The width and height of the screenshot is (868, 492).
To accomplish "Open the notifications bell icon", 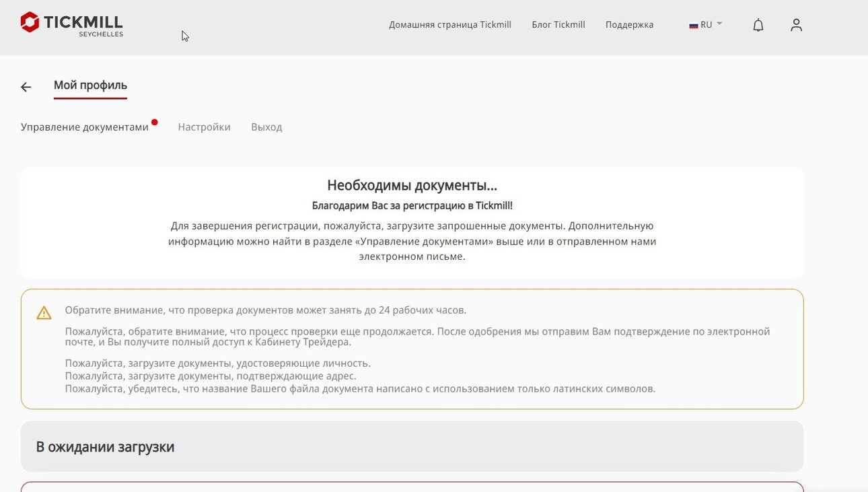I will pyautogui.click(x=758, y=25).
